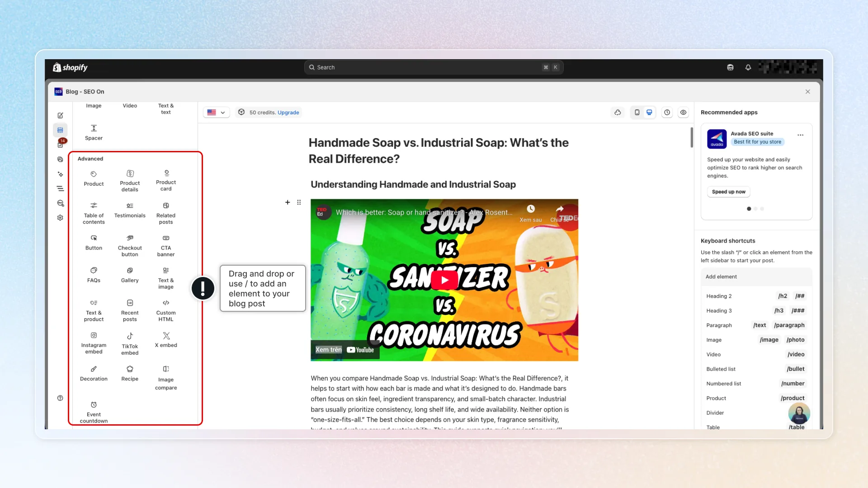868x488 pixels.
Task: Click the "/h2" shortcut label
Action: (x=783, y=296)
